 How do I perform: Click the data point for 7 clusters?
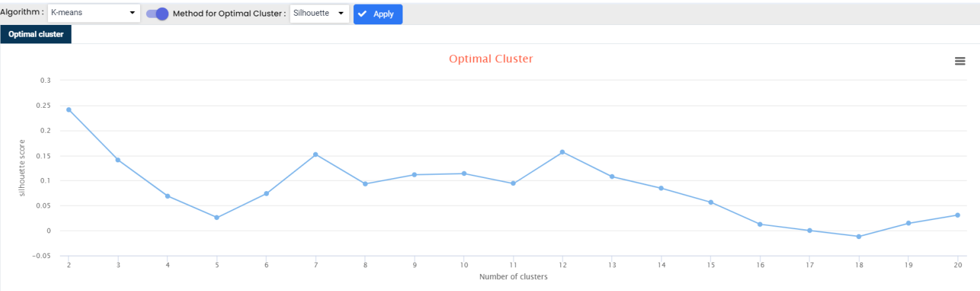point(316,154)
